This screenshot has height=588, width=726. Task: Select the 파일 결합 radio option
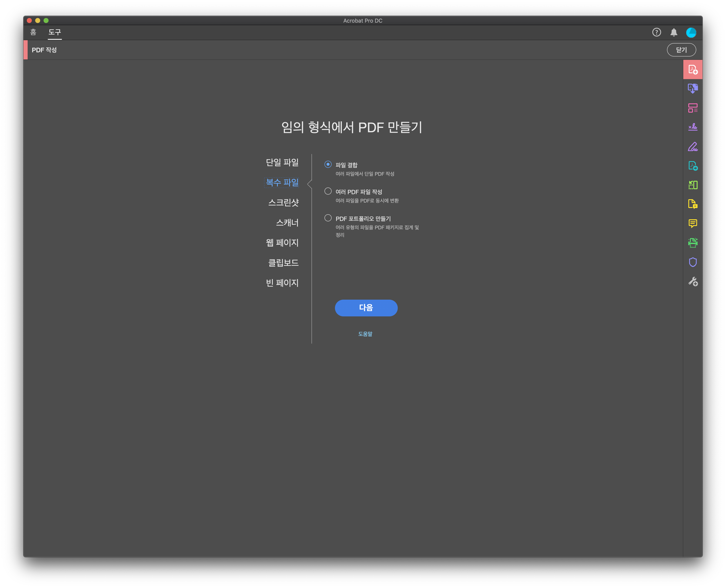click(328, 165)
